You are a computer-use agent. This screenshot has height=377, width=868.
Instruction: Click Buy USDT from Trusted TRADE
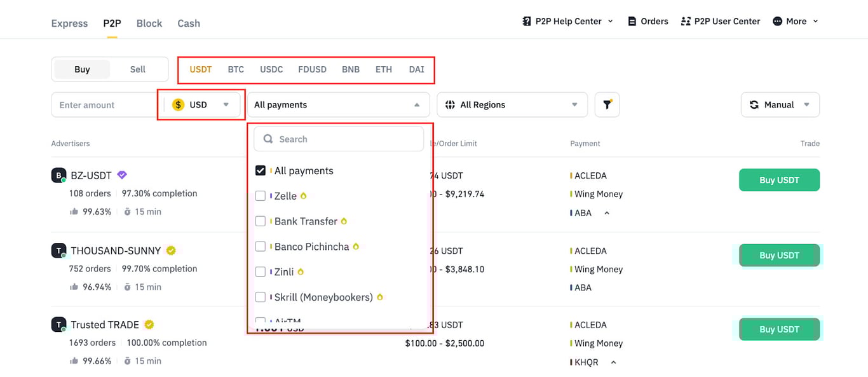pyautogui.click(x=779, y=329)
